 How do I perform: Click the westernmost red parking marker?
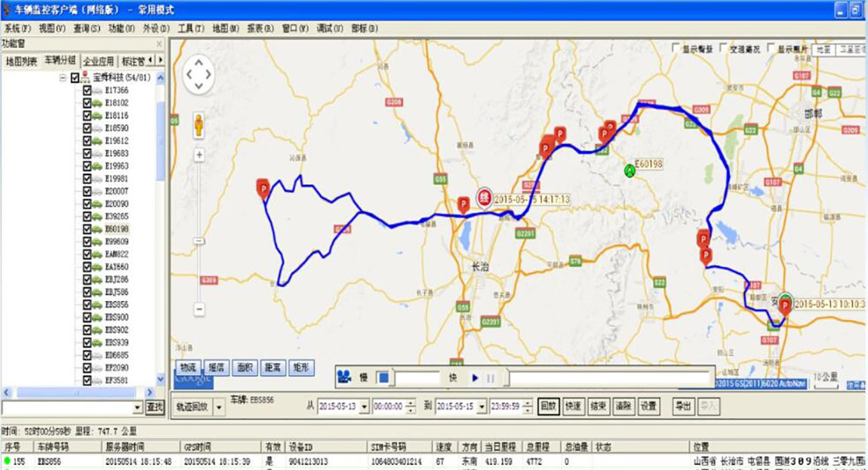tap(263, 187)
